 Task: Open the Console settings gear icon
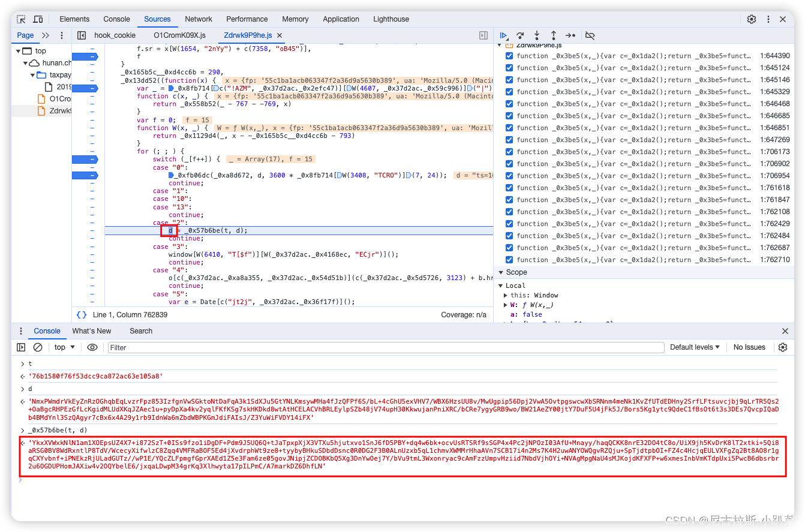pos(783,347)
